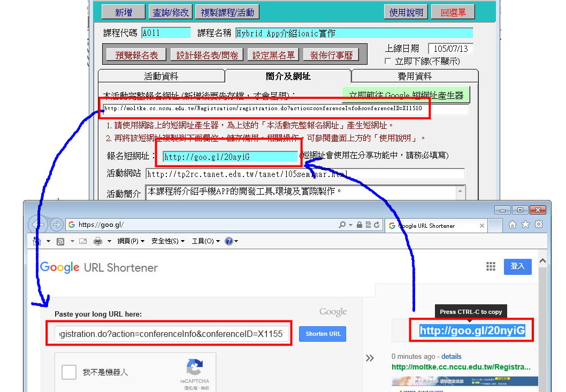Click Paste your long URL field
The image size is (566, 392).
point(172,334)
